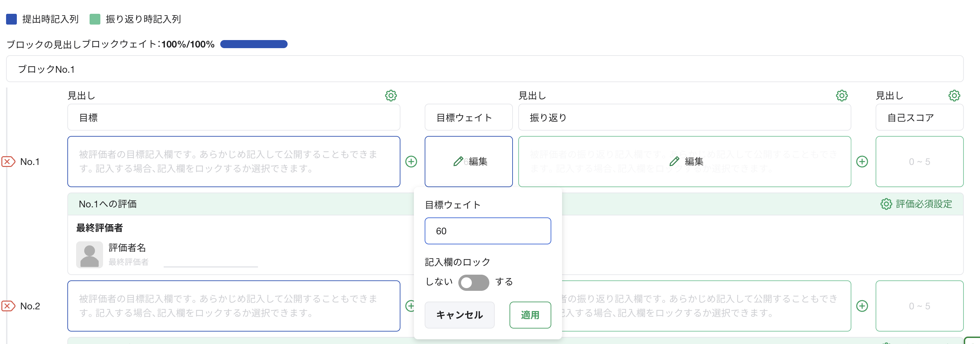Click the plus icon before the No.1 自己スコア field
This screenshot has width=980, height=344.
point(862,162)
